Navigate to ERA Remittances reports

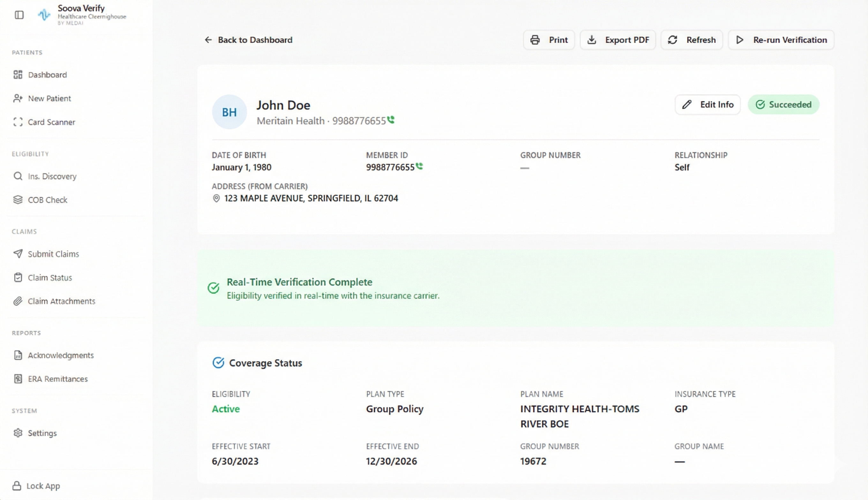57,379
